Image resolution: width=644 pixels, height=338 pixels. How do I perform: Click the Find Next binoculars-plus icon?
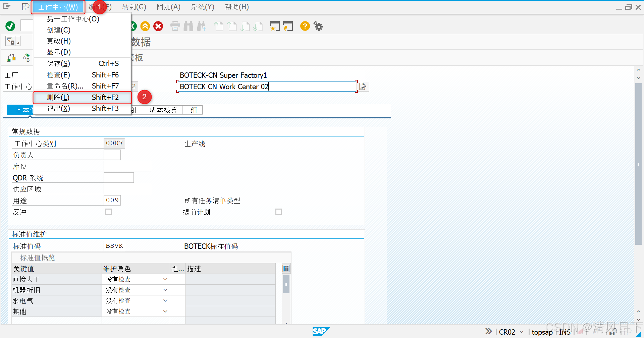click(202, 26)
